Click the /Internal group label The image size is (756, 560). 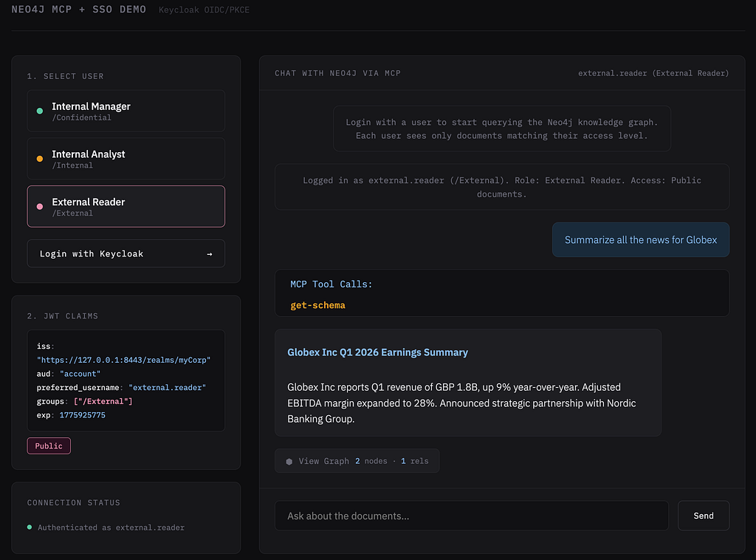[72, 165]
